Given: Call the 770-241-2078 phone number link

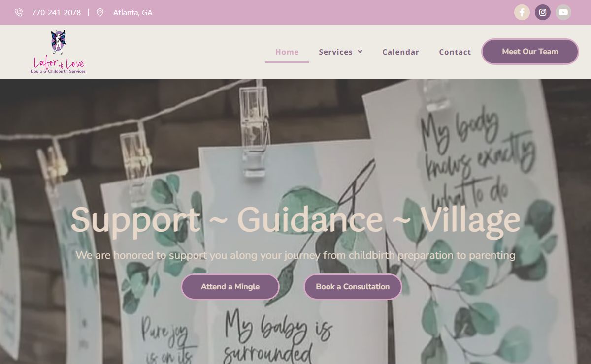Looking at the screenshot, I should [x=56, y=12].
